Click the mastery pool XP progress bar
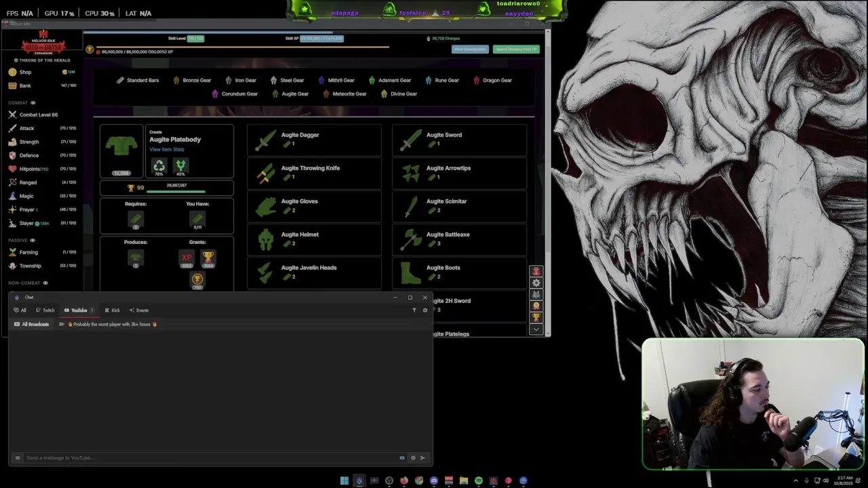868x488 pixels. tap(242, 47)
